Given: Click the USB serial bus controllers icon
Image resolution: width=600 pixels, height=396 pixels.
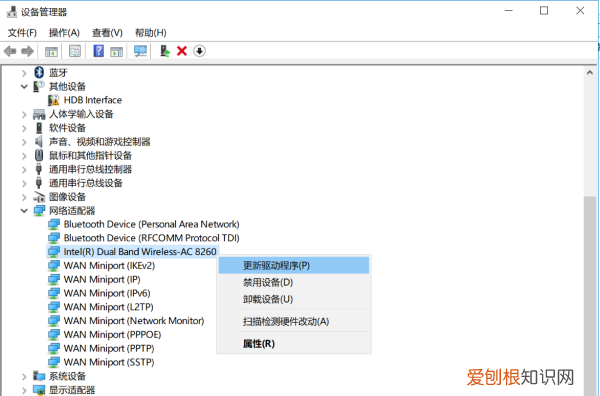Looking at the screenshot, I should (x=39, y=169).
